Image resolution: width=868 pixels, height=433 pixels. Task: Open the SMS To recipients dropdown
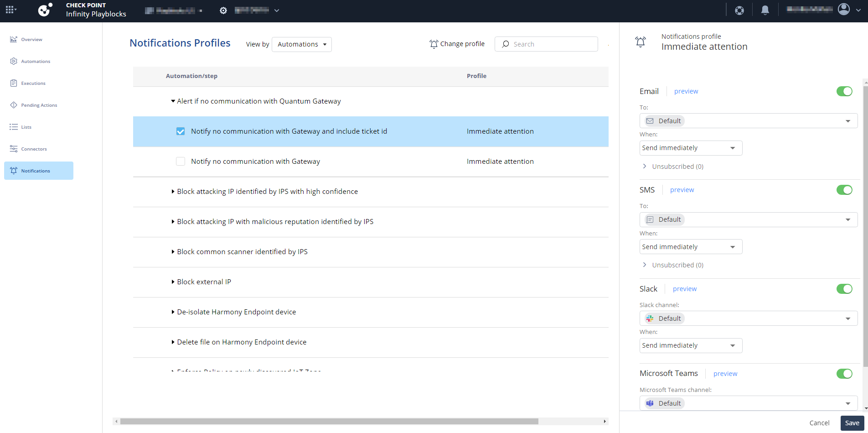click(x=749, y=219)
